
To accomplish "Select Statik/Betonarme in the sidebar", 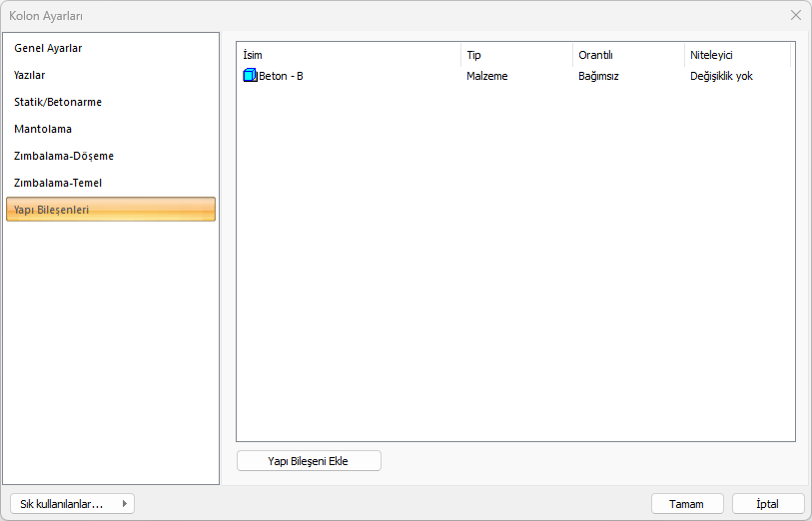I will pos(110,102).
